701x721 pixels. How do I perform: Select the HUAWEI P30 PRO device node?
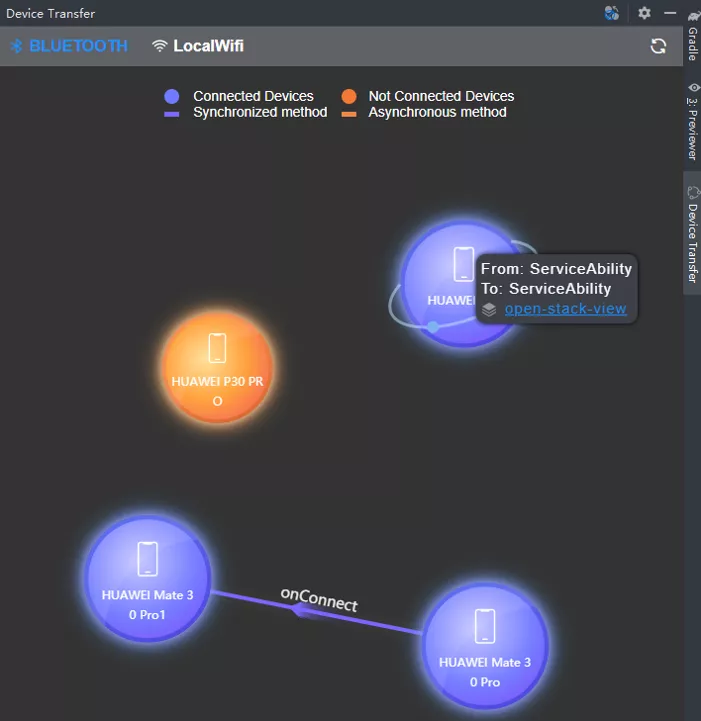(x=217, y=368)
